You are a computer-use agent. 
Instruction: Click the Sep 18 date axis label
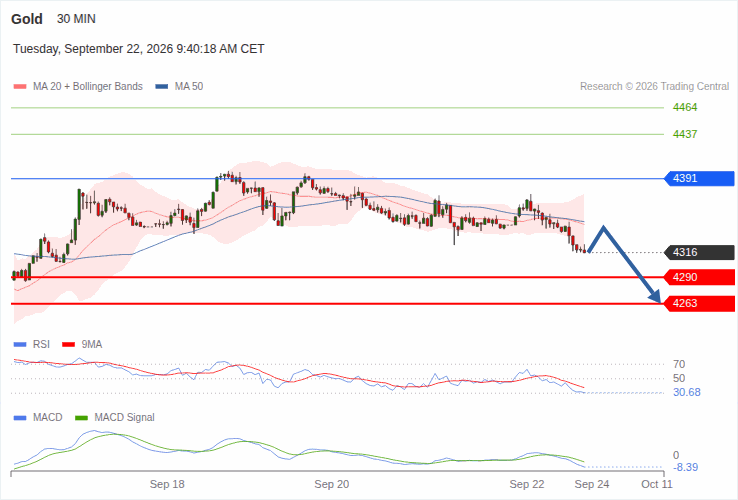coord(167,484)
